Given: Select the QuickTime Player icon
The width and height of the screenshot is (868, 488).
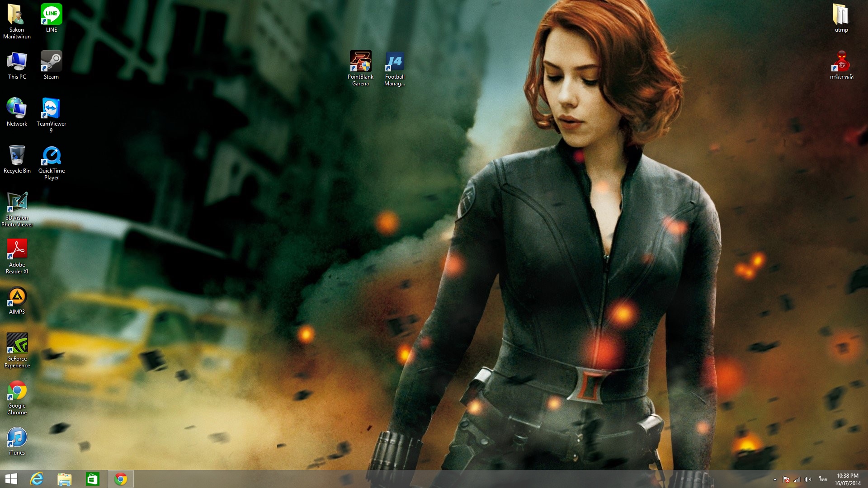Looking at the screenshot, I should tap(51, 156).
